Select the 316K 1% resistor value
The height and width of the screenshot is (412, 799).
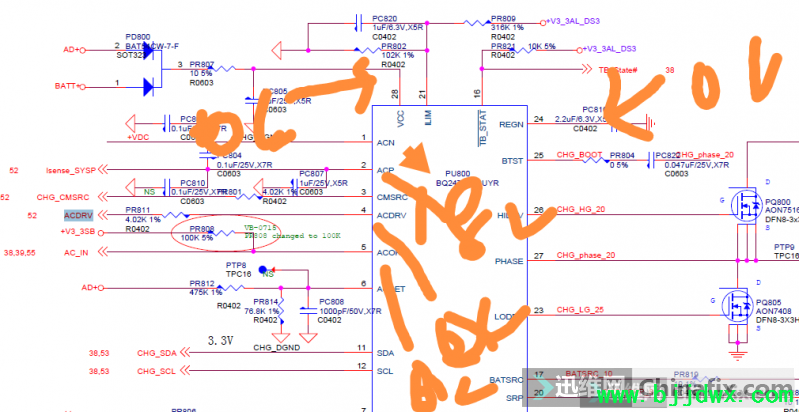coord(507,27)
